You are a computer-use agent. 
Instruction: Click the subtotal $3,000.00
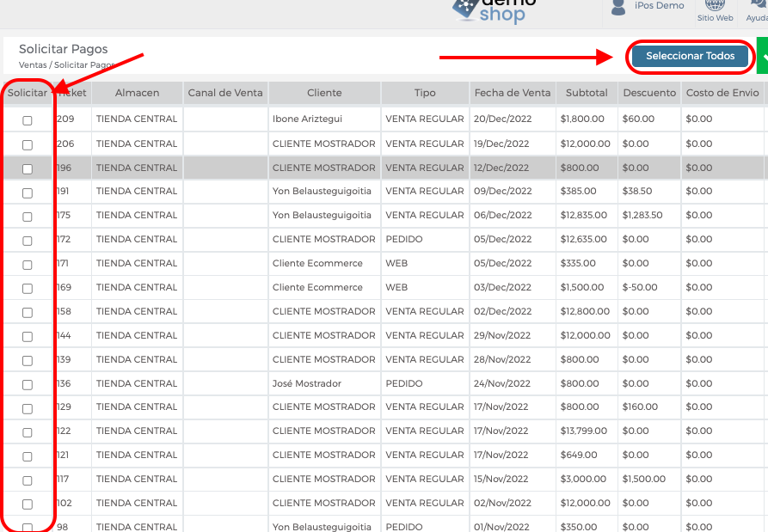(583, 478)
